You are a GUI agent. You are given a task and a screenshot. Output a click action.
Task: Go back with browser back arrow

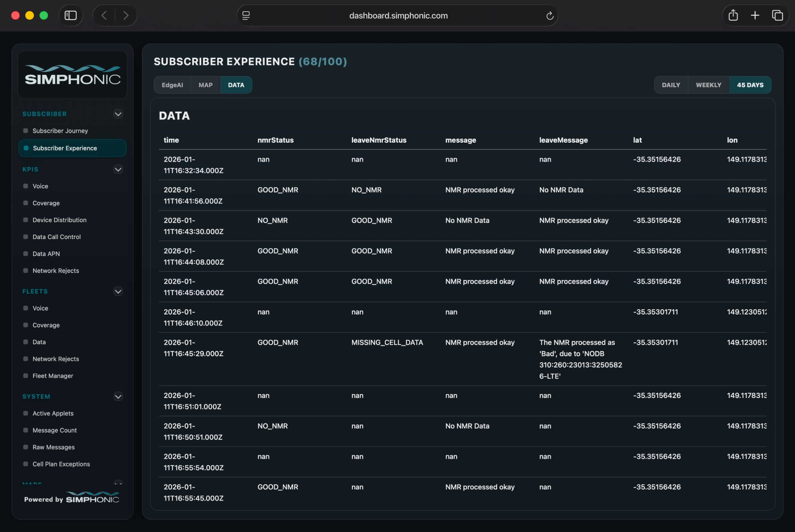[x=104, y=15]
